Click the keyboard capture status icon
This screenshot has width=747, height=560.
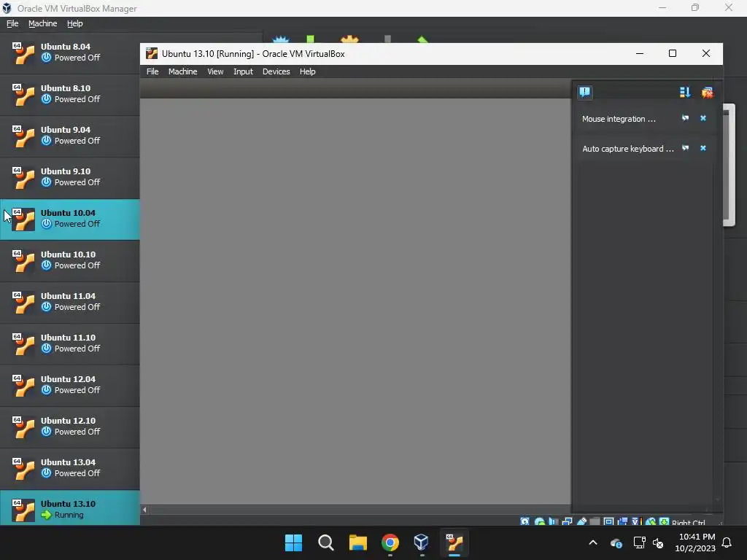(664, 521)
